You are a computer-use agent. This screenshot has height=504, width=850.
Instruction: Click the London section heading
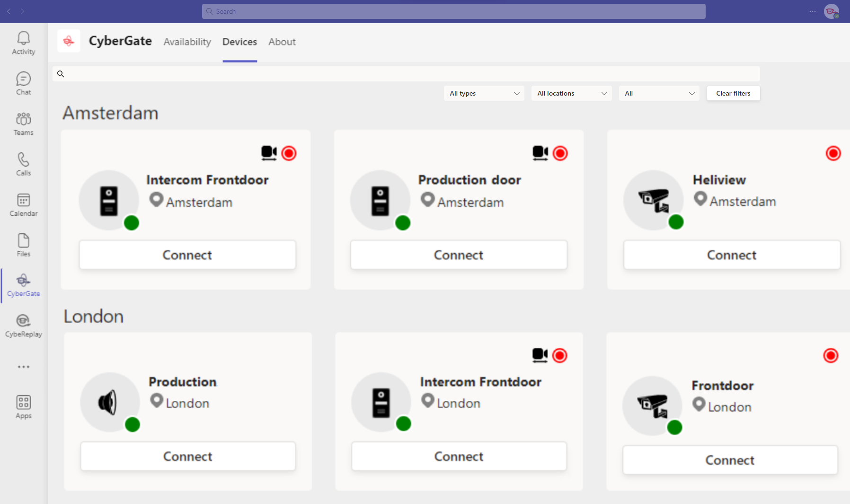[x=94, y=316]
